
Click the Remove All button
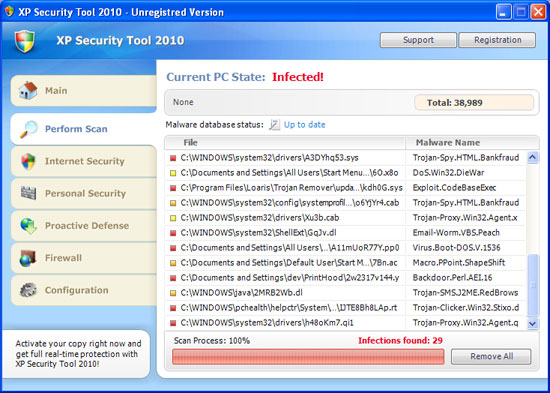(x=491, y=357)
